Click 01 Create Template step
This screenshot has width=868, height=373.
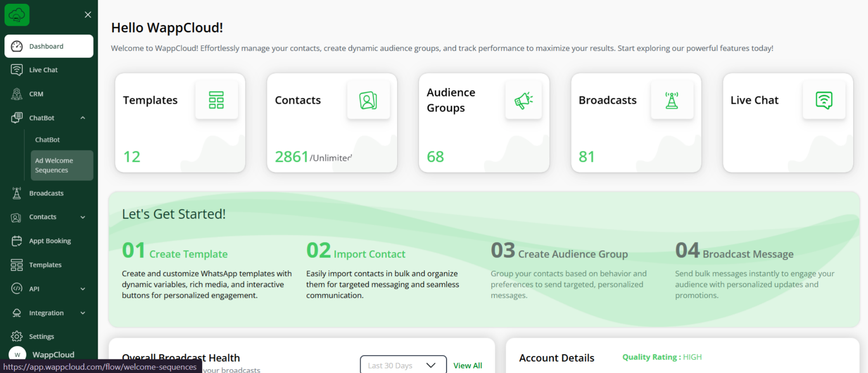click(175, 251)
